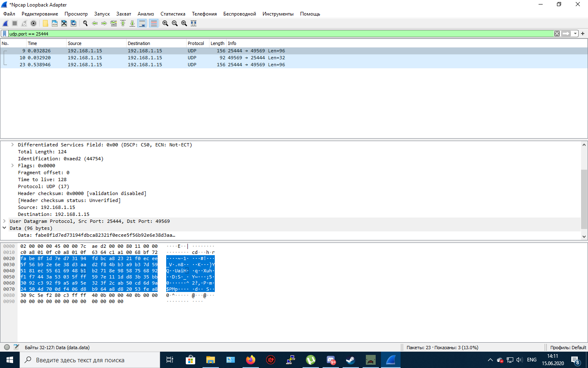Sort packets by Protocol column
The height and width of the screenshot is (368, 588).
tap(197, 43)
